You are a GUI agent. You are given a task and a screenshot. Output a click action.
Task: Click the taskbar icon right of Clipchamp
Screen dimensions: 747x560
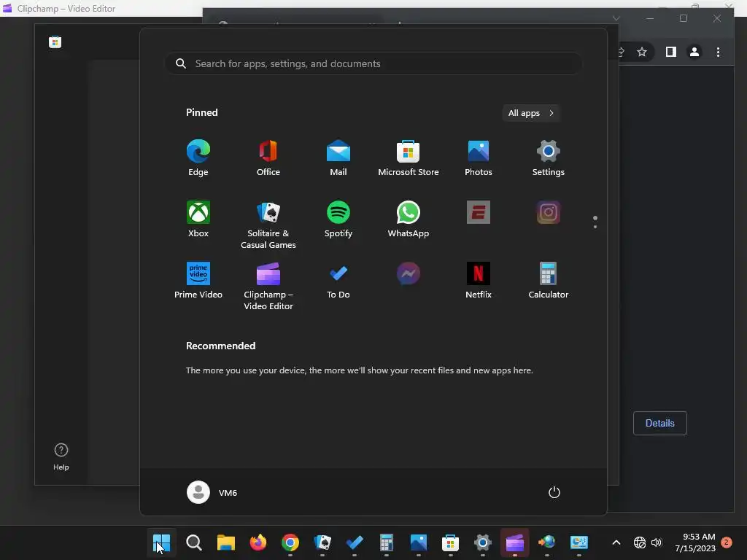[547, 542]
